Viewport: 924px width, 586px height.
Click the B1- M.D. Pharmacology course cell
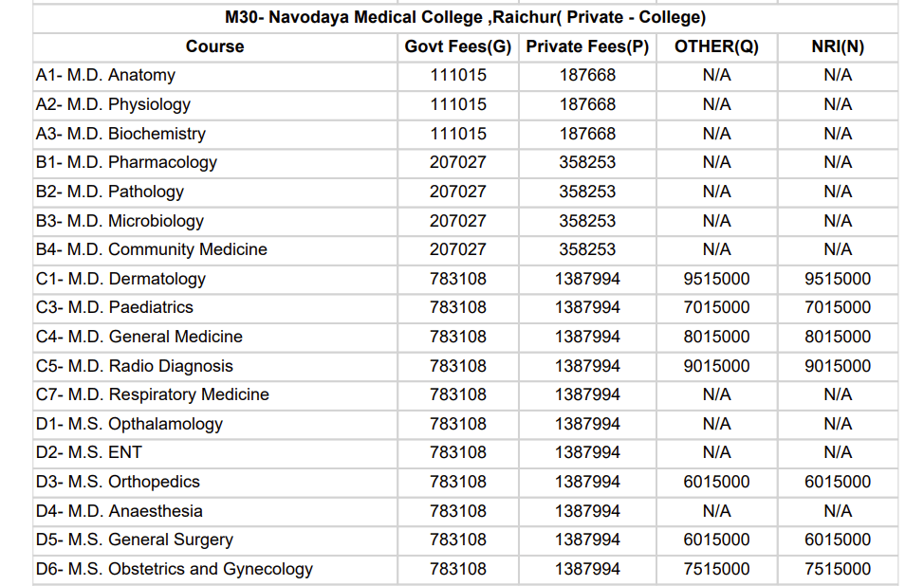click(x=126, y=162)
